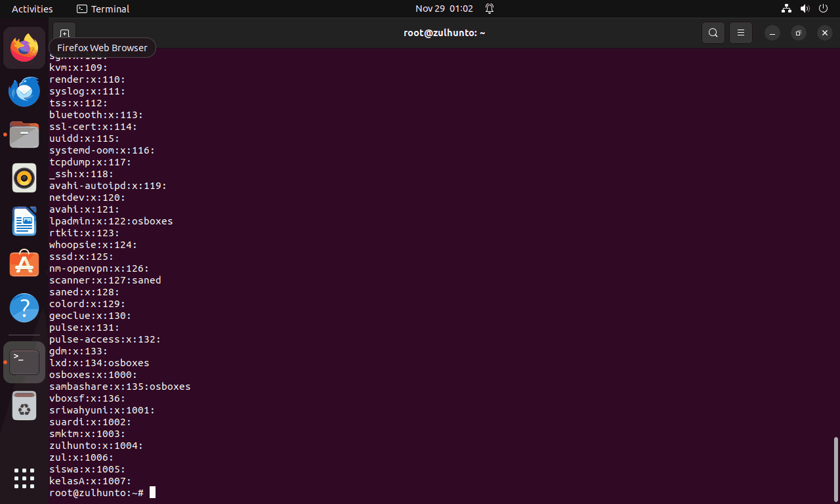Restore the terminal window size
The height and width of the screenshot is (504, 840).
798,33
